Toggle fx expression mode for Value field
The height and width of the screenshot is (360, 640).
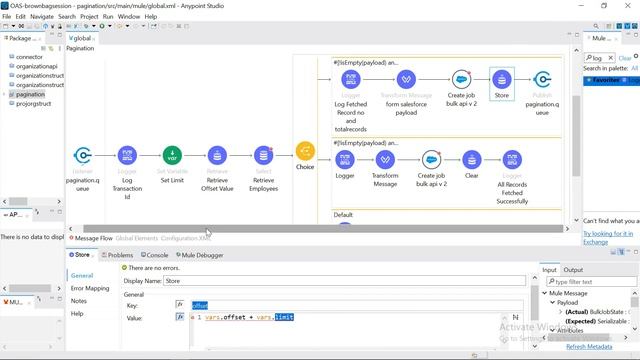[x=180, y=317]
